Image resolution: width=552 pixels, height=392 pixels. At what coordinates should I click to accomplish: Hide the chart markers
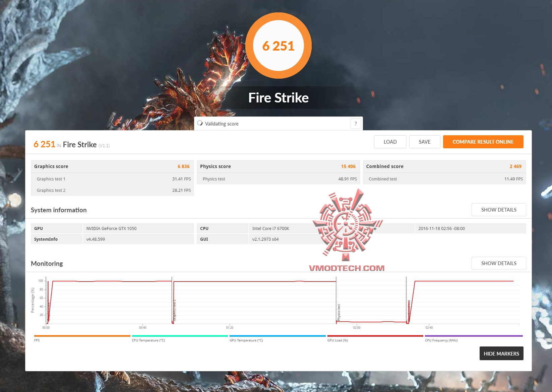(x=501, y=354)
